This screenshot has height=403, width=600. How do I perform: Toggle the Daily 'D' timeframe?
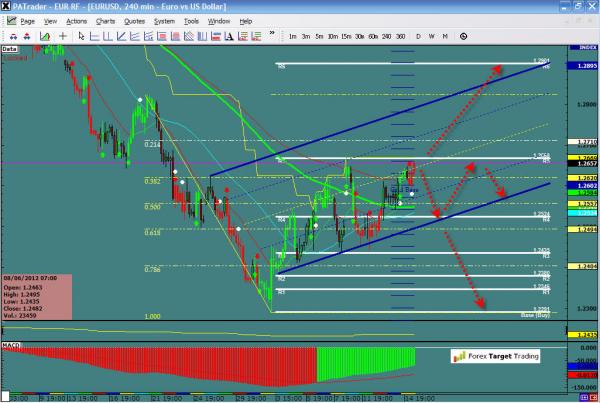[418, 35]
